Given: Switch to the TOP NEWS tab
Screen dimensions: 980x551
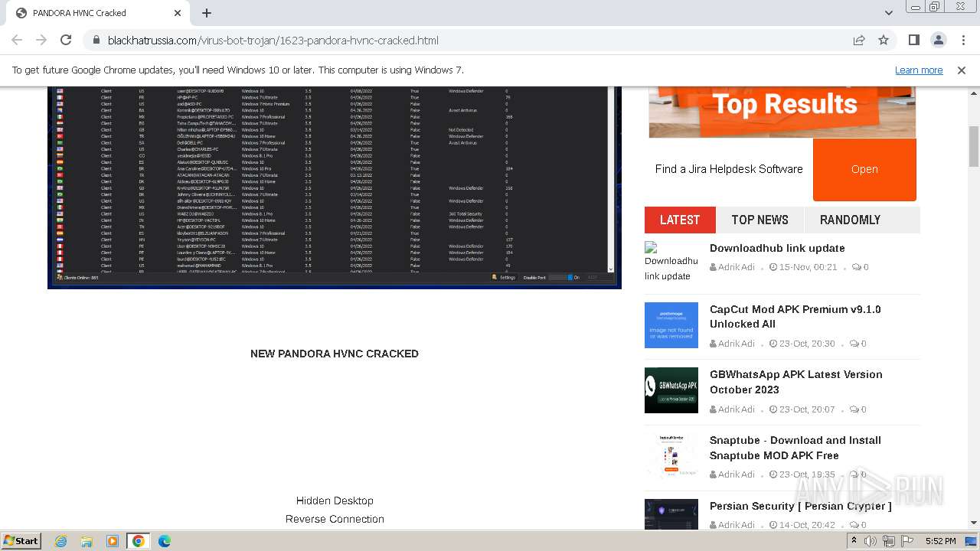Looking at the screenshot, I should click(759, 220).
